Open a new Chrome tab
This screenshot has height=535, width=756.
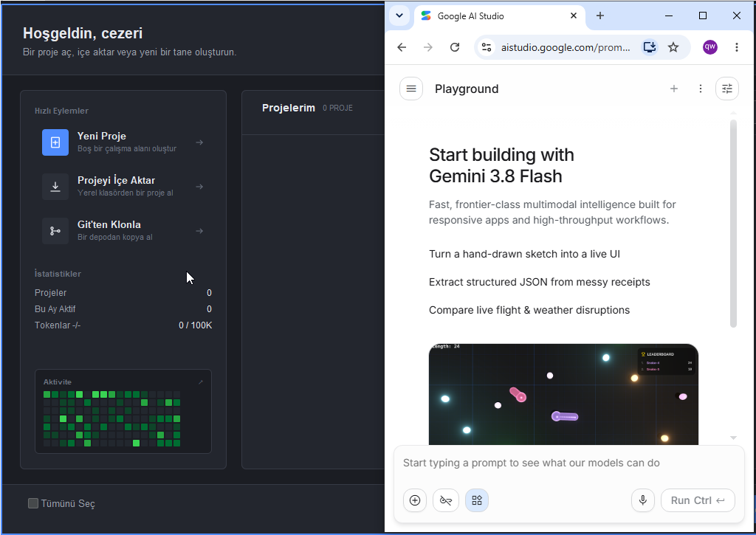click(599, 15)
